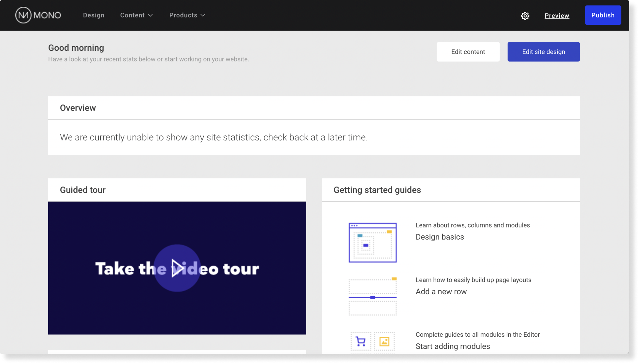Click the Overview section header
Image resolution: width=639 pixels, height=364 pixels.
tap(78, 107)
